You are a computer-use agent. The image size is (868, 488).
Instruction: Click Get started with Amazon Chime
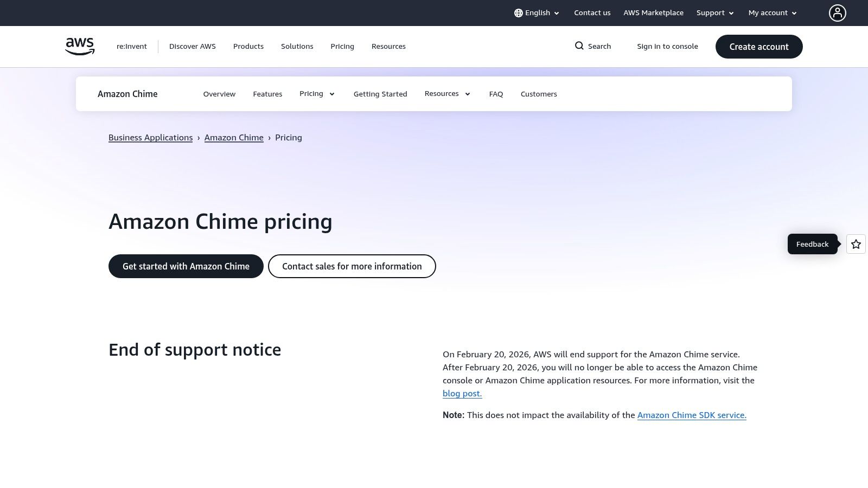tap(186, 266)
